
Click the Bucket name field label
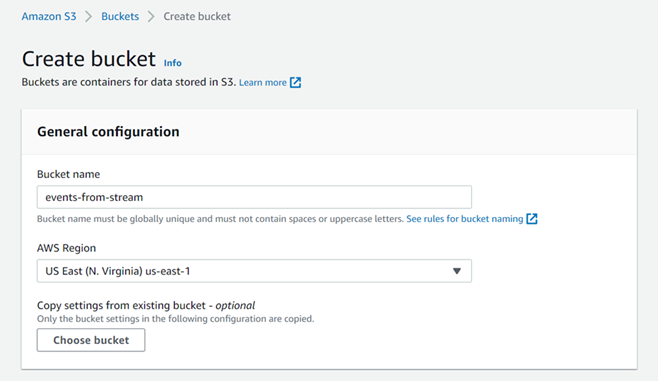68,174
